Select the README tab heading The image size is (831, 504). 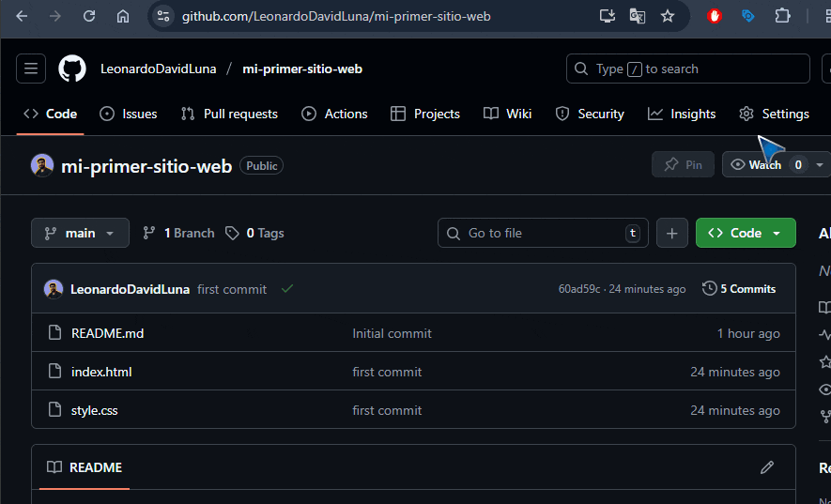(85, 467)
